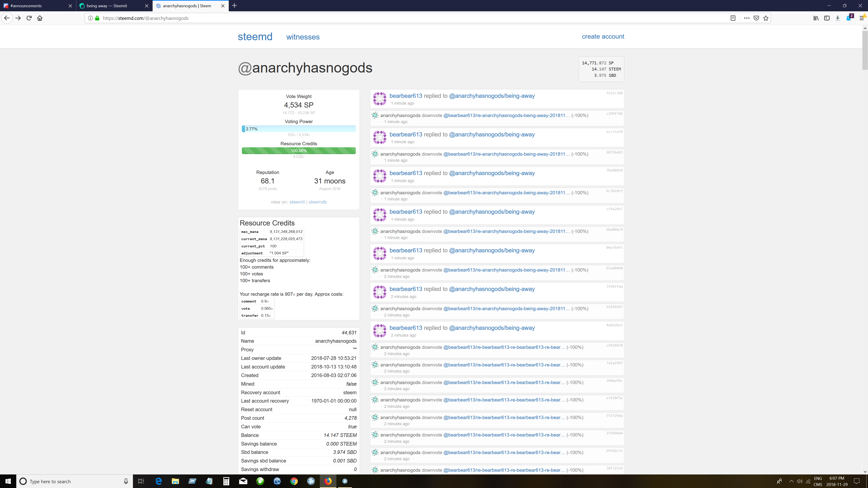Toggle the Firefox sidebar icon
Image resolution: width=868 pixels, height=488 pixels.
point(827,18)
